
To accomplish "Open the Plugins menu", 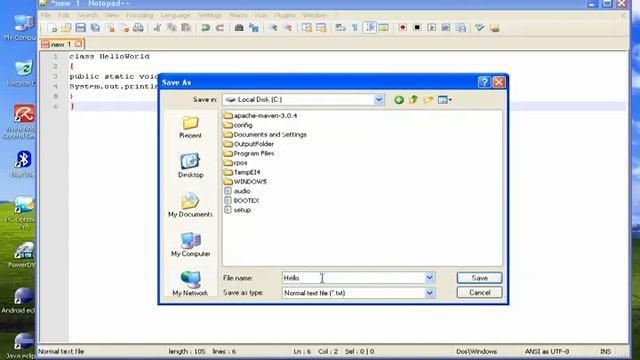I will (284, 15).
